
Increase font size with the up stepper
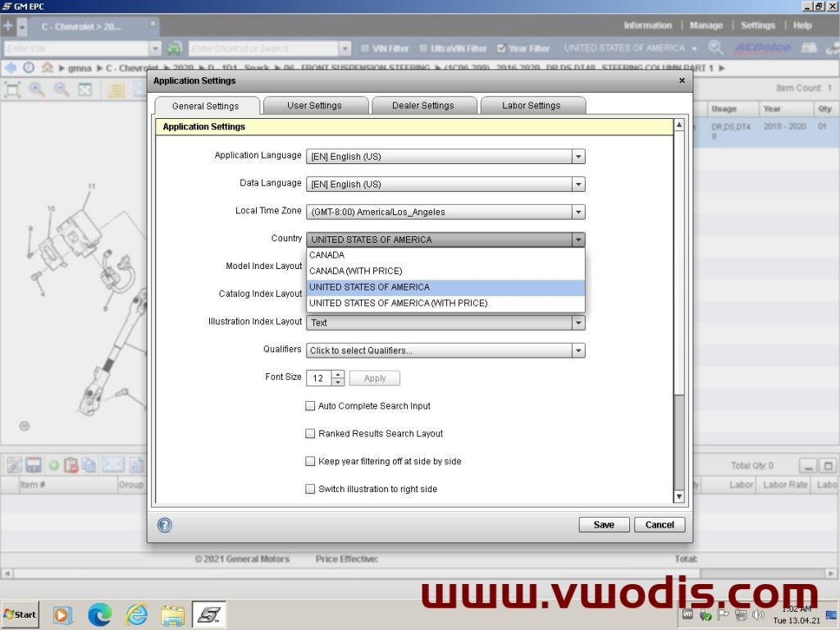(337, 374)
